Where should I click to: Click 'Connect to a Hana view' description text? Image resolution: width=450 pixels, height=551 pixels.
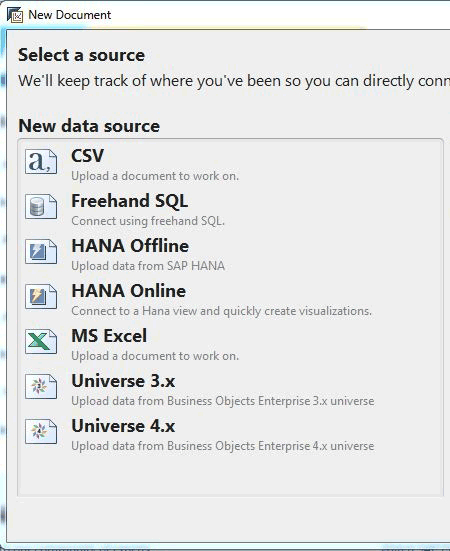coord(221,311)
